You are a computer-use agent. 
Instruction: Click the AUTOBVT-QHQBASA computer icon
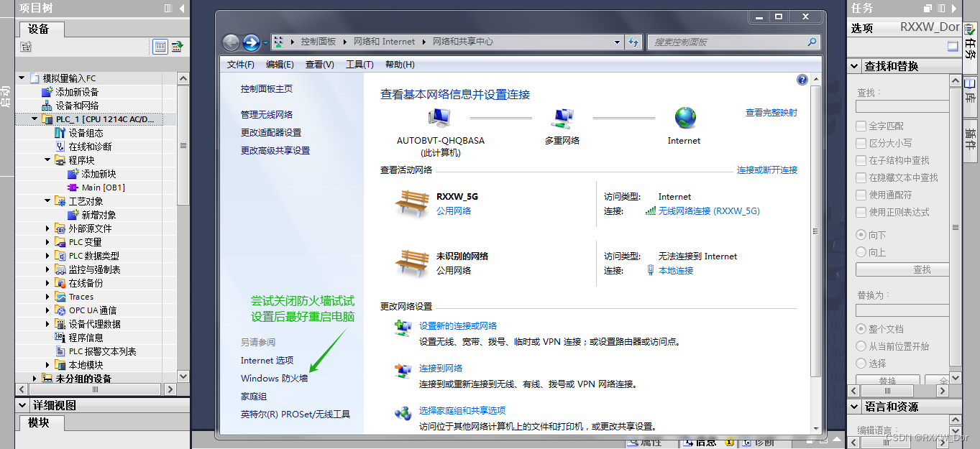(439, 117)
